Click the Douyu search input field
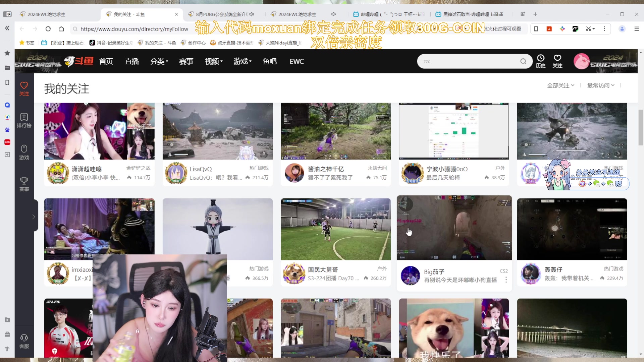644x362 pixels. pos(470,61)
